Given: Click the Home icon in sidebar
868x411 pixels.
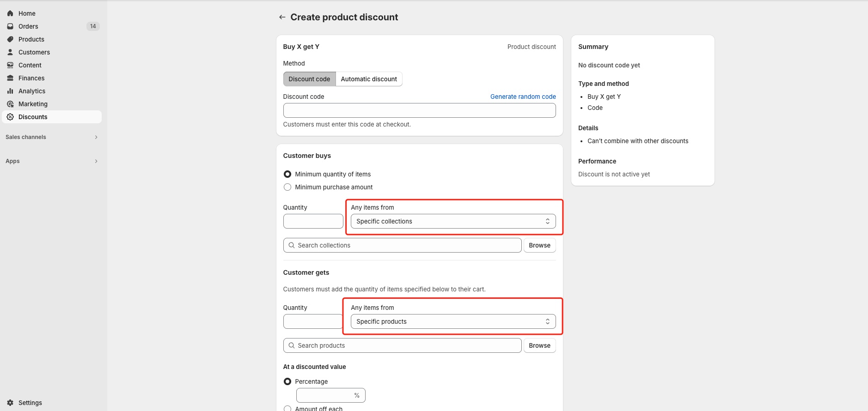Looking at the screenshot, I should (10, 13).
